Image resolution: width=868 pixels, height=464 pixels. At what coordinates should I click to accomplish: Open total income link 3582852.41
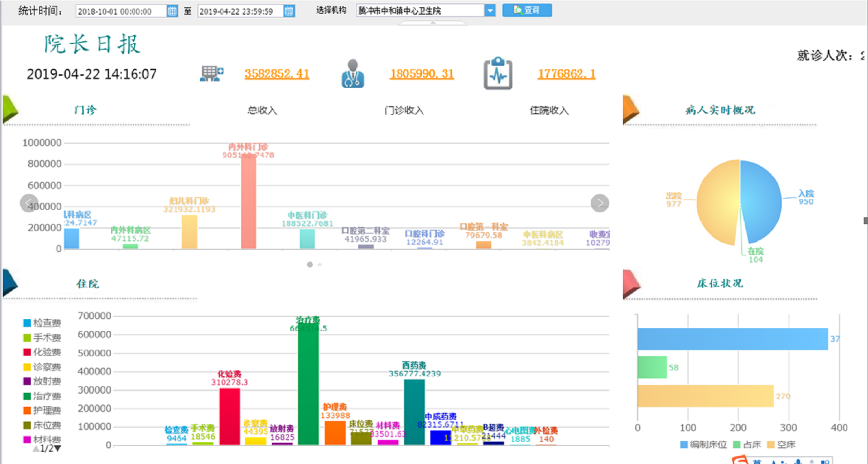tap(277, 74)
